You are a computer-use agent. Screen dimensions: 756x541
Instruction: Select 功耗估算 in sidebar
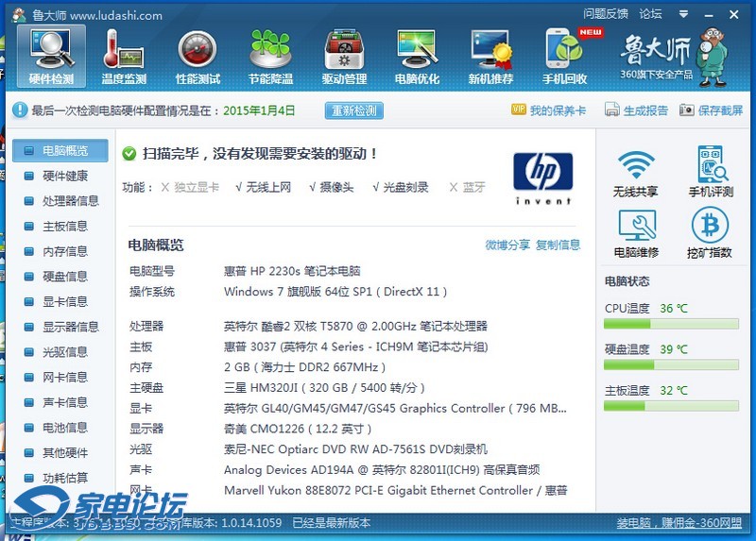[x=60, y=478]
